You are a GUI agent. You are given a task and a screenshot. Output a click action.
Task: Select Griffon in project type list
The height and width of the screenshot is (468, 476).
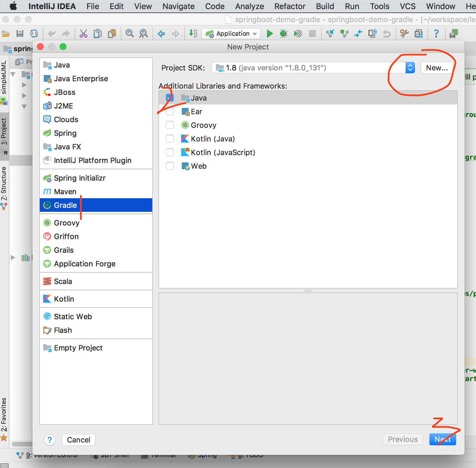pyautogui.click(x=96, y=237)
